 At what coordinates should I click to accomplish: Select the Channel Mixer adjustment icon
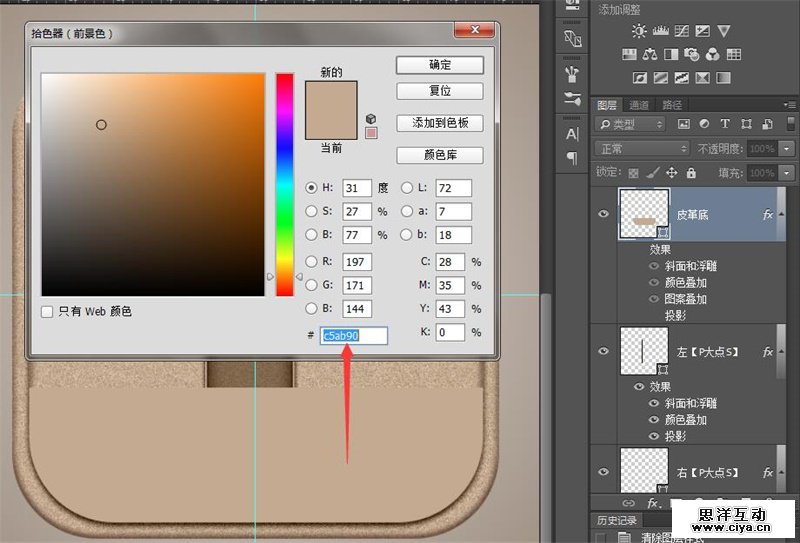point(713,54)
